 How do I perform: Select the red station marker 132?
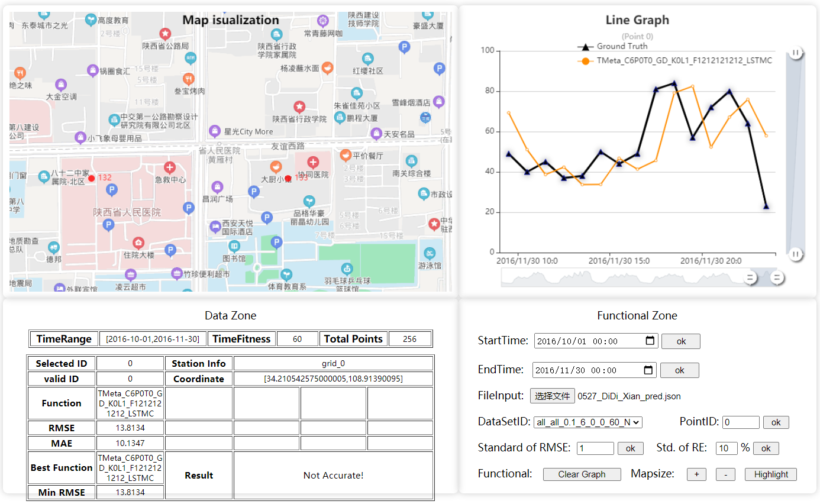(91, 178)
